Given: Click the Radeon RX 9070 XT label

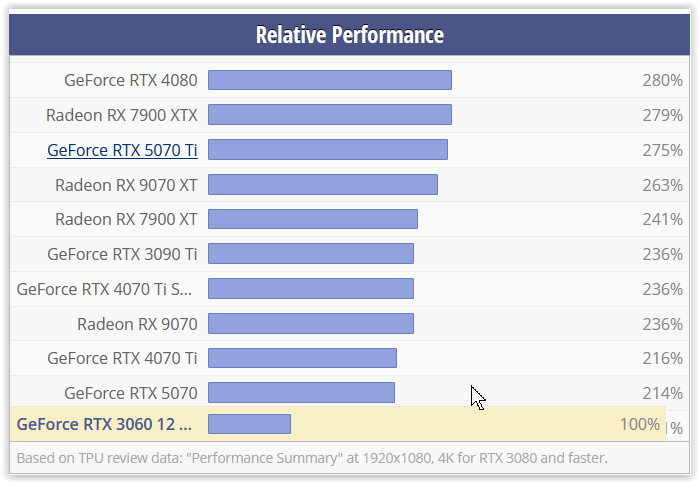Looking at the screenshot, I should pos(126,185).
